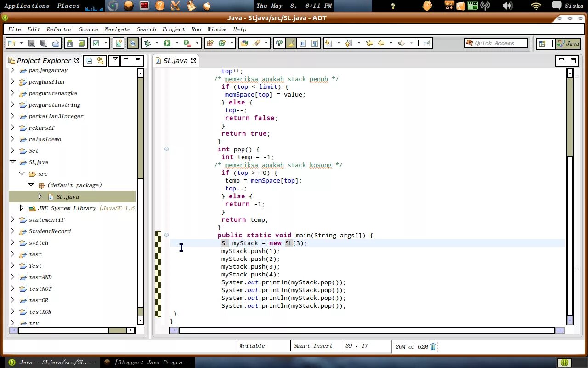Open Blogger Java Program taskbar window

pyautogui.click(x=147, y=362)
